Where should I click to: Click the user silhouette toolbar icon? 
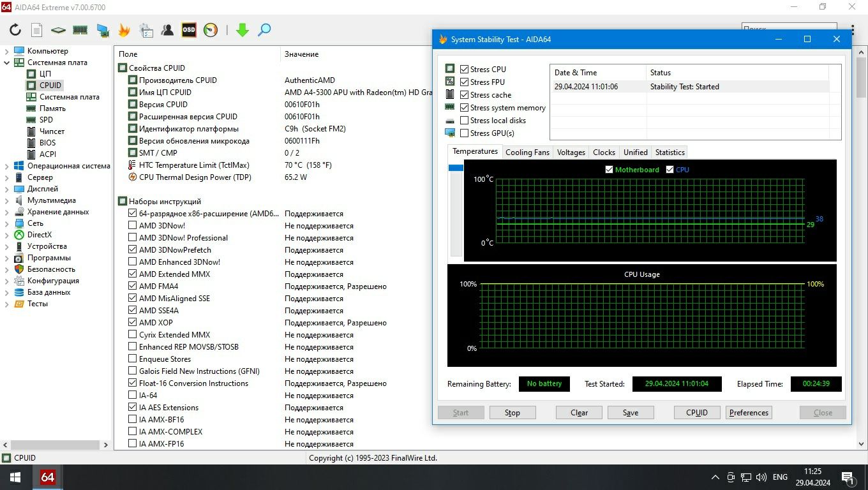tap(167, 30)
